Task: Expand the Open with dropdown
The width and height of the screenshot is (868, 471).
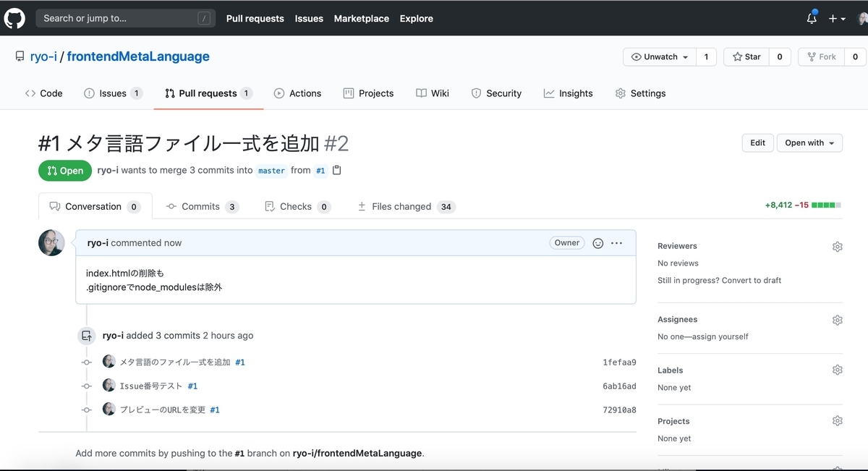Action: click(x=809, y=143)
